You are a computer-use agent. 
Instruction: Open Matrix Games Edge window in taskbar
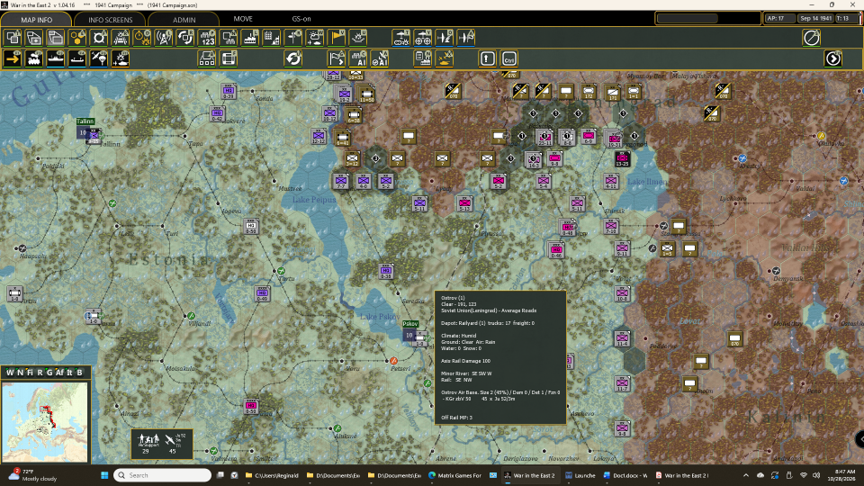click(455, 475)
